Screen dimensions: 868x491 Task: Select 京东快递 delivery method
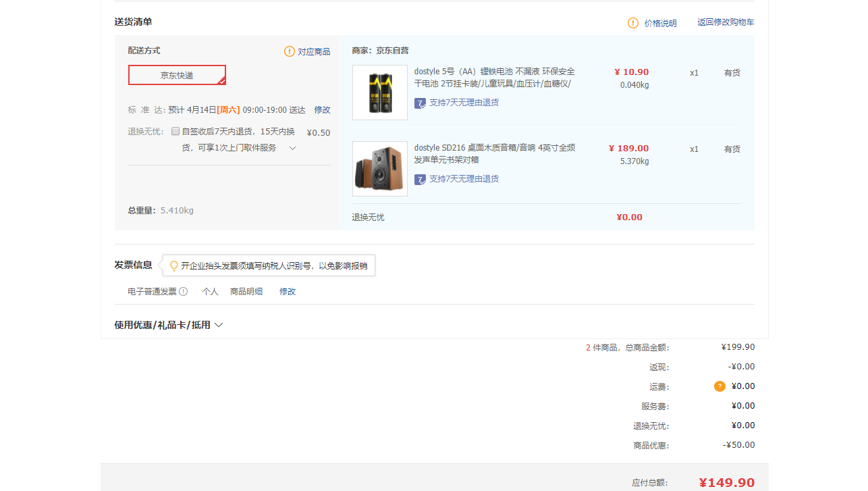coord(177,75)
